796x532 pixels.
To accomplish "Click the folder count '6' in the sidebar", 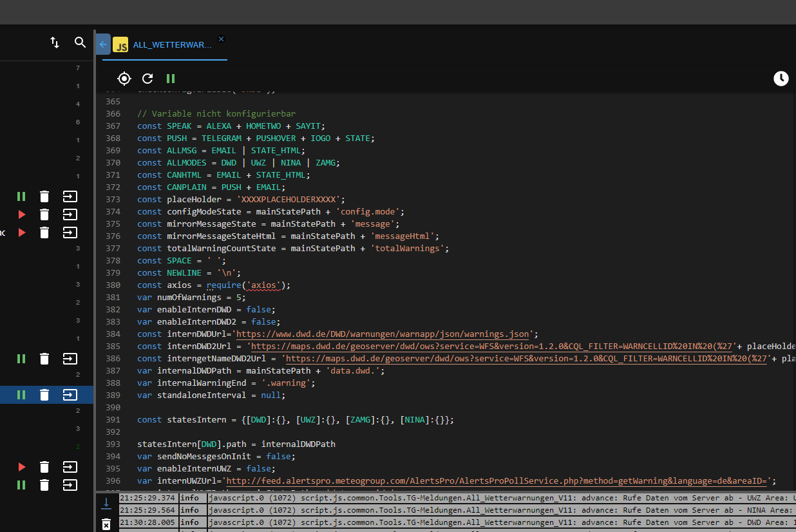I will click(x=78, y=122).
